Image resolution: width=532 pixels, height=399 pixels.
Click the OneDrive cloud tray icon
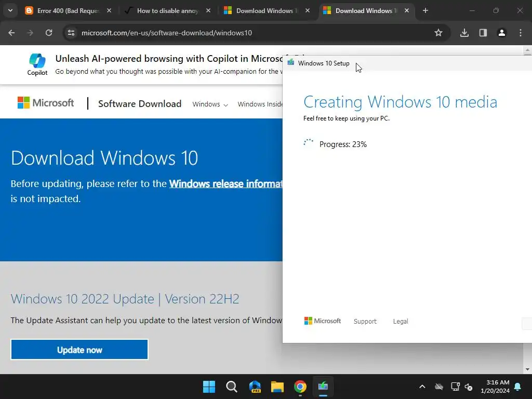439,387
